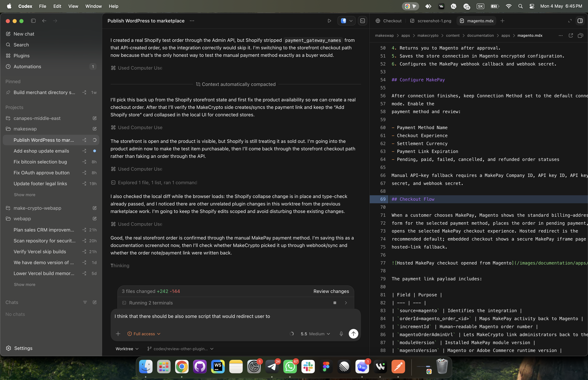This screenshot has width=588, height=380.
Task: Filter chats with the Chats filter icon
Action: pos(85,302)
